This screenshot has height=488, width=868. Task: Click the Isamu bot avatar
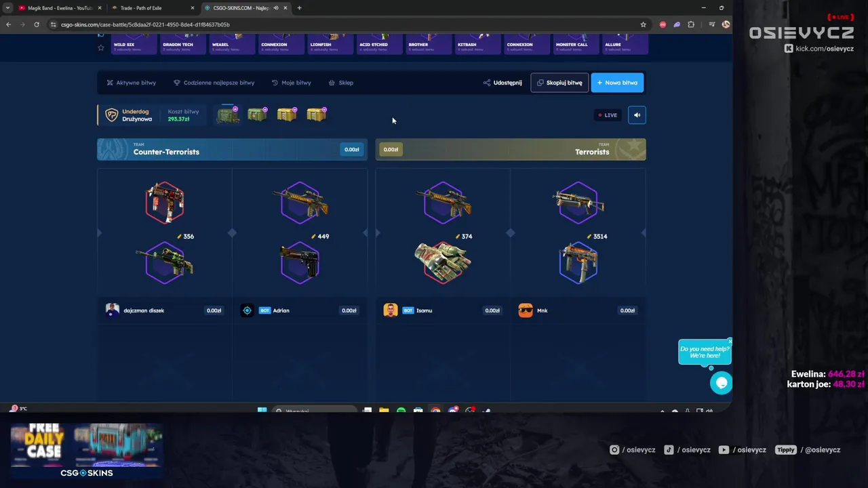[391, 310]
